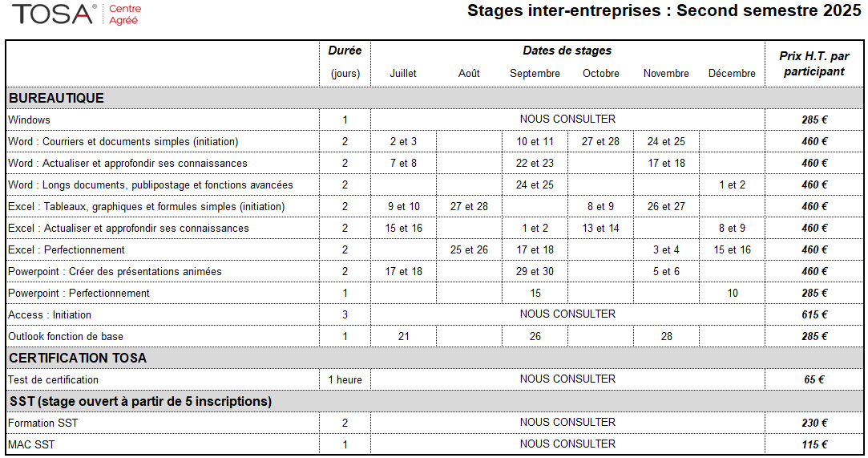Select the December date '15 et 16'
This screenshot has width=868, height=458.
(732, 249)
